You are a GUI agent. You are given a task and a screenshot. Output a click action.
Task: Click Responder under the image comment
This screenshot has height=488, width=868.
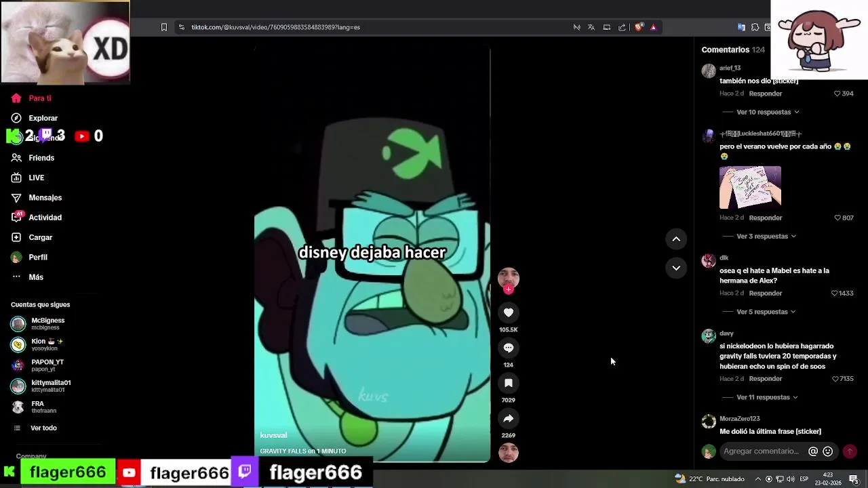765,218
